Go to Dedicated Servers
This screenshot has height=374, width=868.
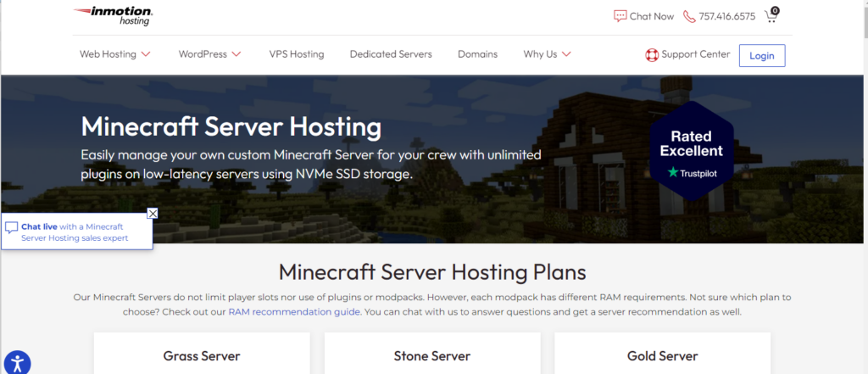[391, 54]
